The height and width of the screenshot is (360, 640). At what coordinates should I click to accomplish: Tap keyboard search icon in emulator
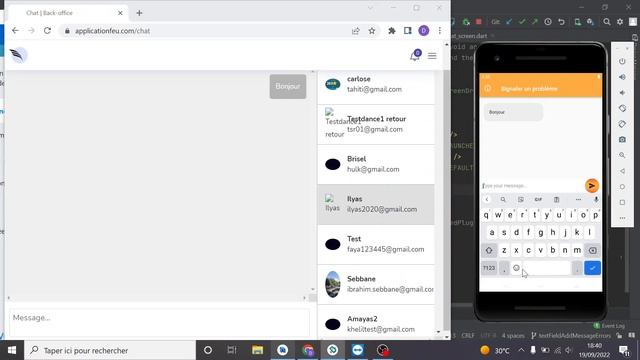pos(503,200)
